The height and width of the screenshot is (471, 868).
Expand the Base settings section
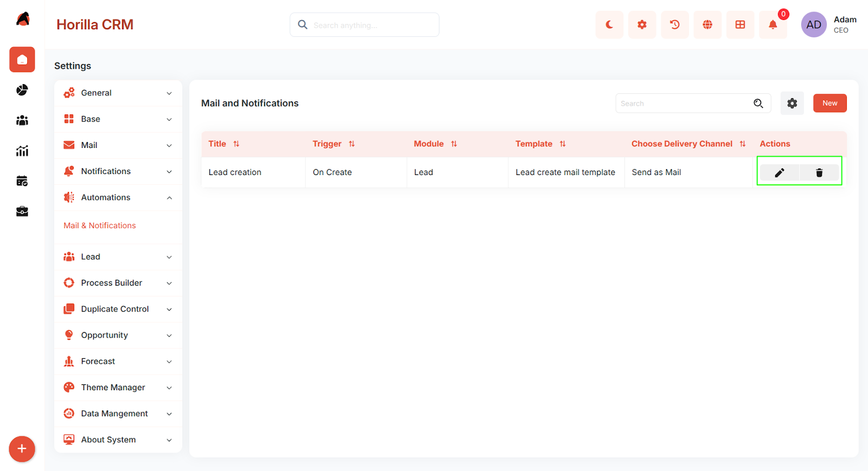118,119
